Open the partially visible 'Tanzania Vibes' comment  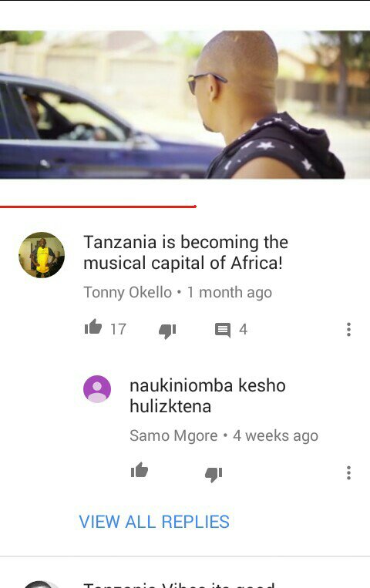tap(180, 584)
